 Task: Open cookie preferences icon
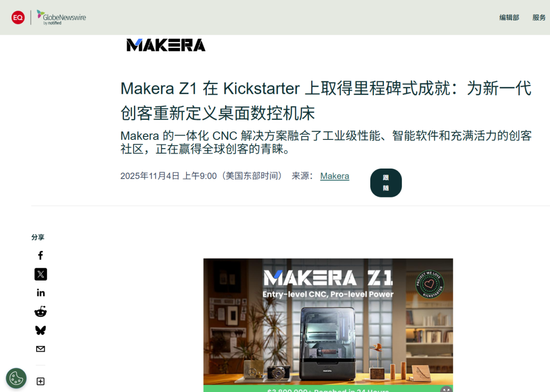[16, 378]
